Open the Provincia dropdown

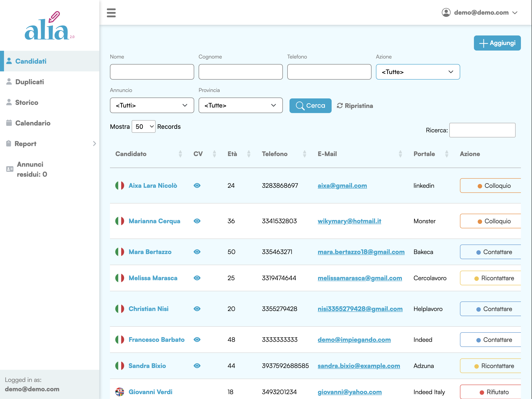(240, 105)
